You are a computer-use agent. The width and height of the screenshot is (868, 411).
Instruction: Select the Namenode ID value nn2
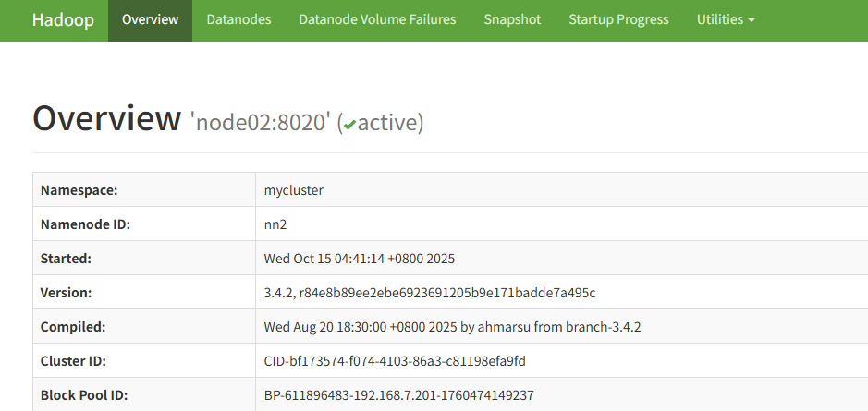pyautogui.click(x=275, y=224)
